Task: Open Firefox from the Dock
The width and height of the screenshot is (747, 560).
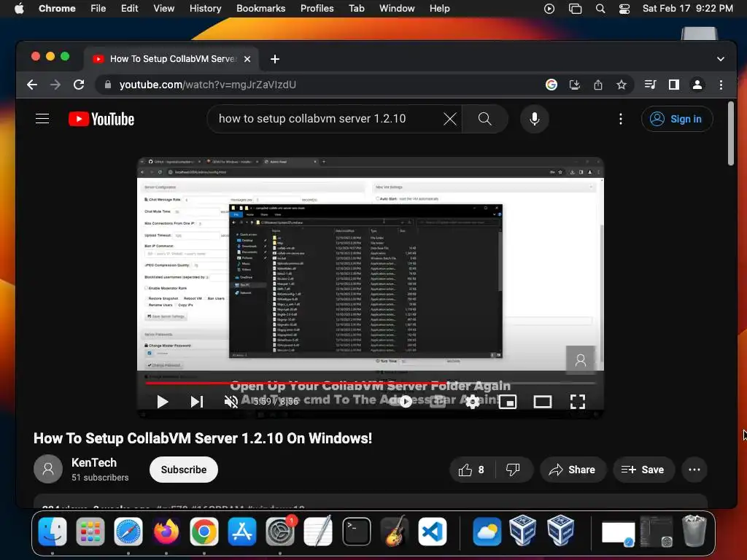Action: coord(166,532)
